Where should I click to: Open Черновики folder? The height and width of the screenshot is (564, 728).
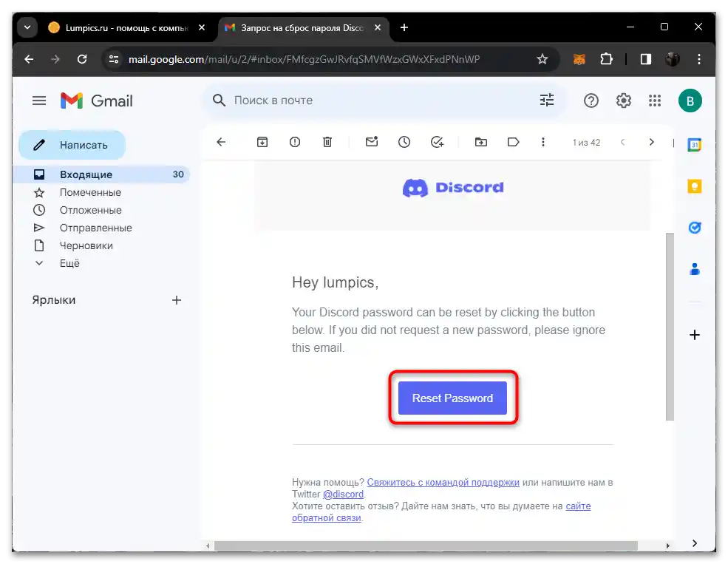pos(102,245)
